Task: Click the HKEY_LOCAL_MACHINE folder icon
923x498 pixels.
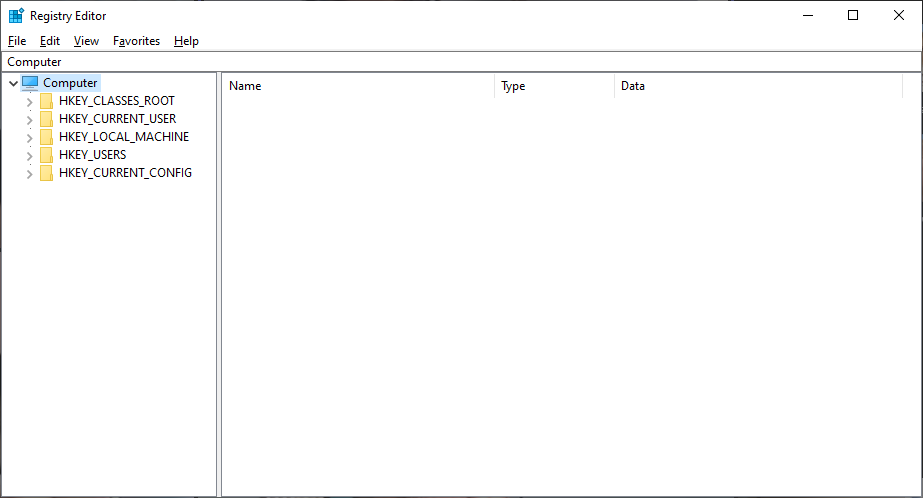Action: 47,137
